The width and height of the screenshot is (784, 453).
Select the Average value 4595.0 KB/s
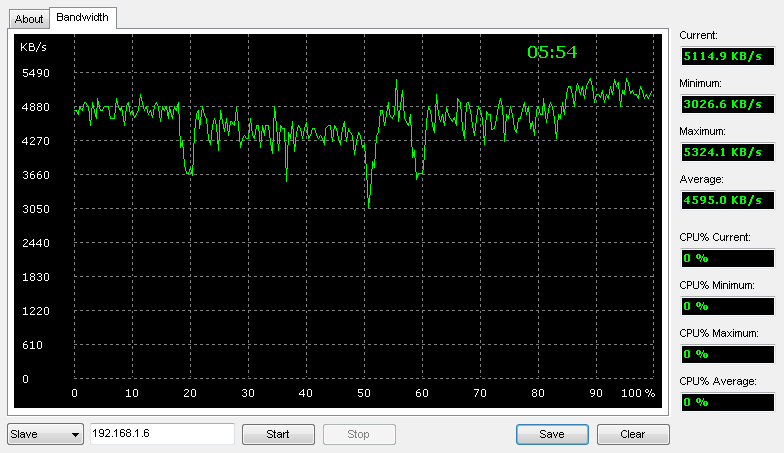(728, 200)
